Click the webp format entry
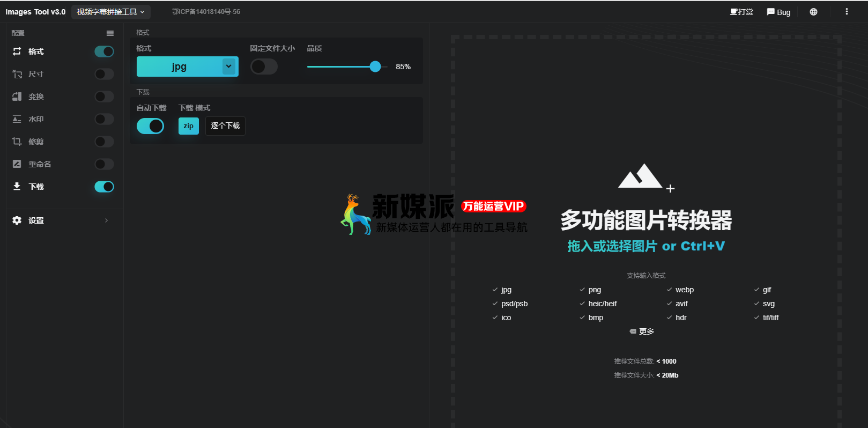 pyautogui.click(x=685, y=290)
